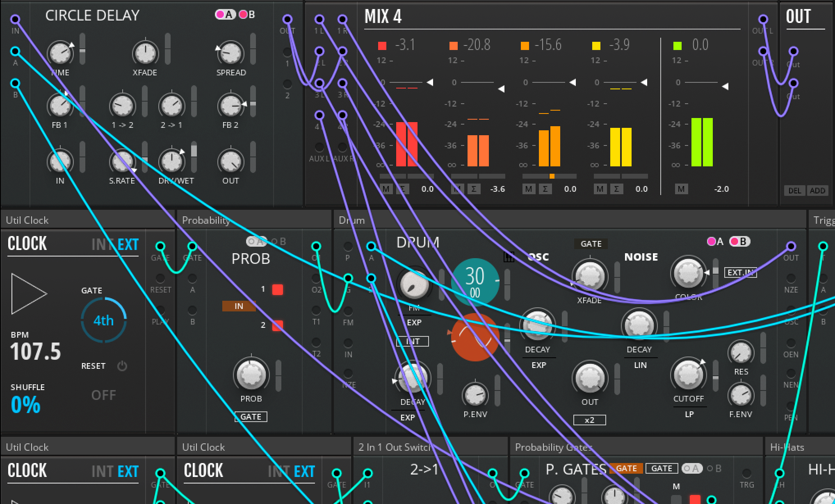Click the DEL button in OUT module
Screen dimensions: 835x504
[794, 191]
